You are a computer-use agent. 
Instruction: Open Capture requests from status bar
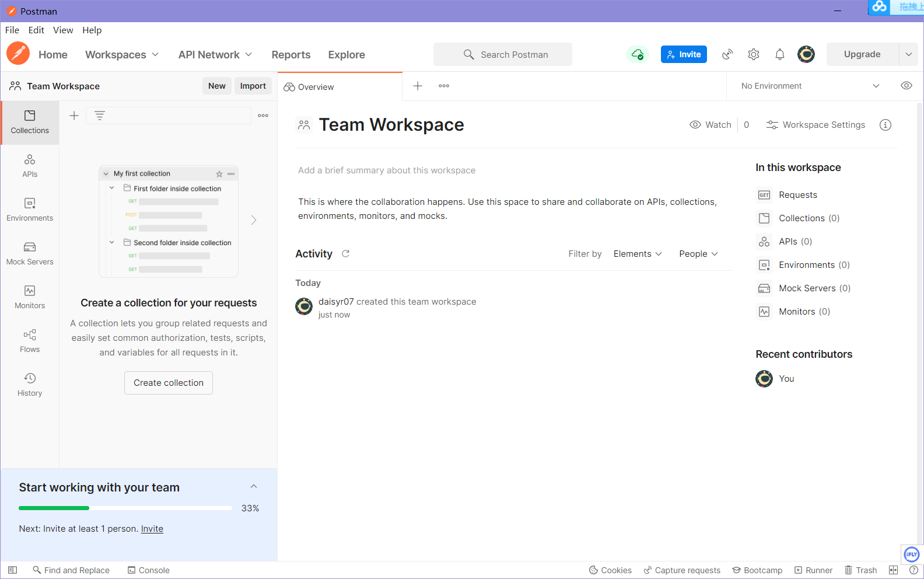pos(682,570)
